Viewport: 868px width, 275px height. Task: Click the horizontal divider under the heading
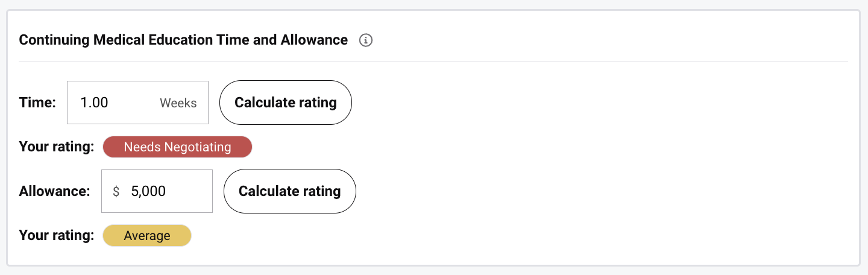click(433, 62)
